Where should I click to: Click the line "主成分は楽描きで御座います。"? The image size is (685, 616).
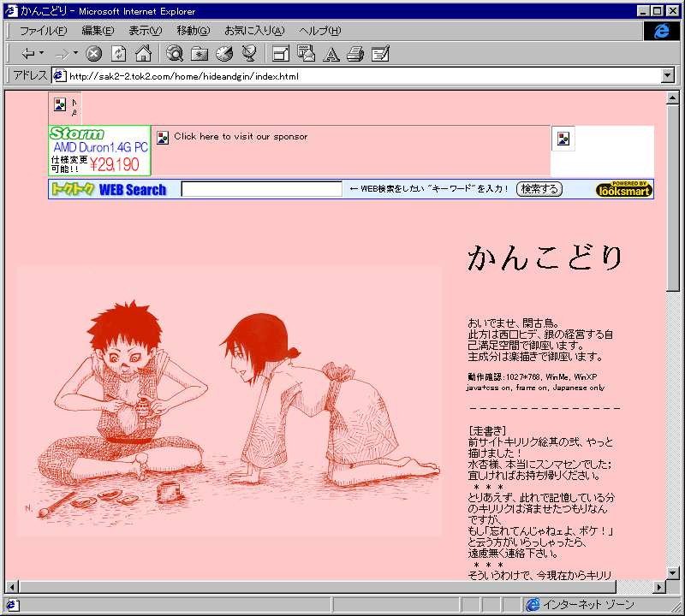point(536,357)
